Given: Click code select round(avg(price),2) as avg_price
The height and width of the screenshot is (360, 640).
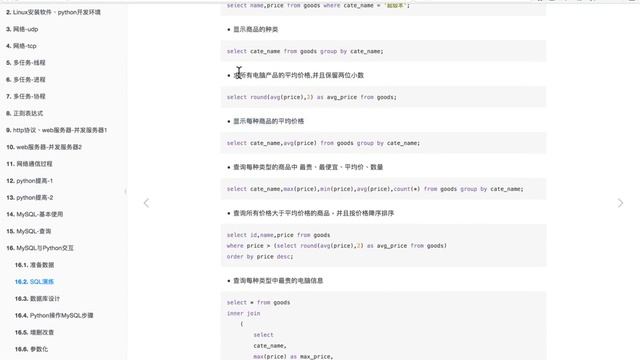Looking at the screenshot, I should pos(312,97).
